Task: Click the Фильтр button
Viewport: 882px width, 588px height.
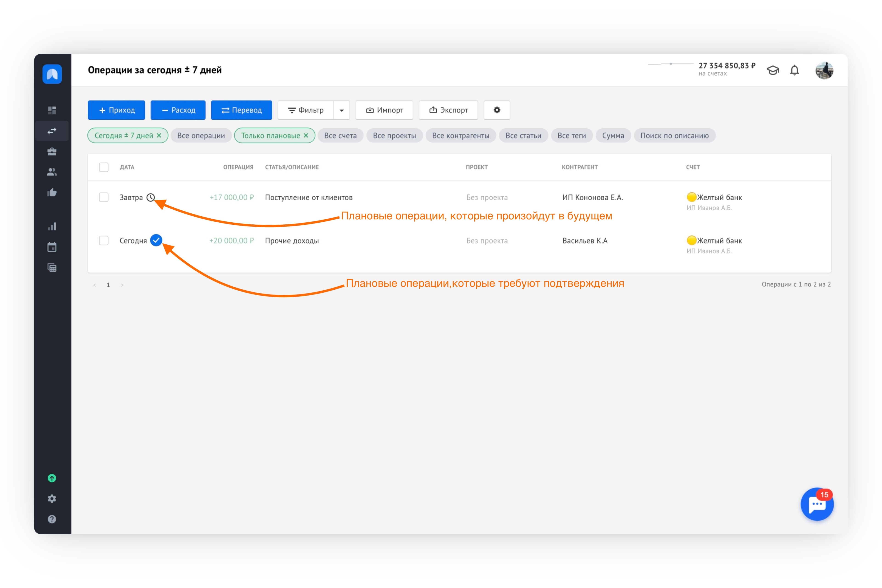Action: (306, 110)
